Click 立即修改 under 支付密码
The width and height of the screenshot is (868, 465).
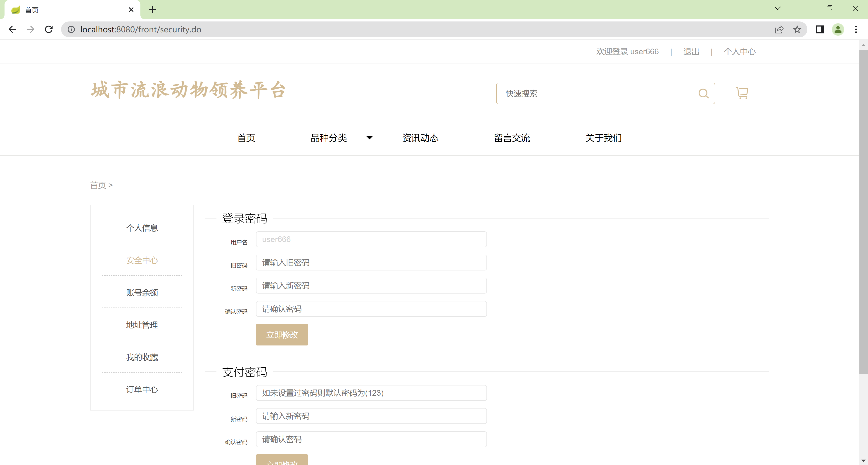(x=282, y=460)
